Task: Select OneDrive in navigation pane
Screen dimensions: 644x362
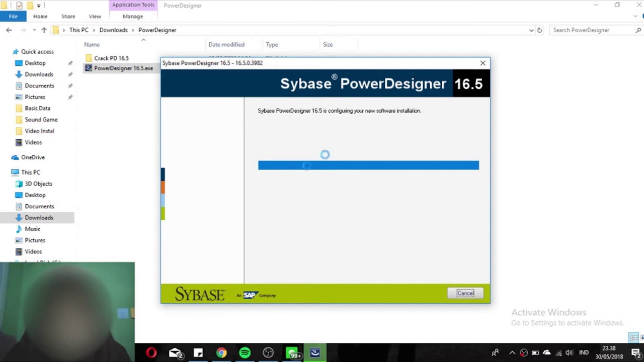Action: (x=33, y=157)
